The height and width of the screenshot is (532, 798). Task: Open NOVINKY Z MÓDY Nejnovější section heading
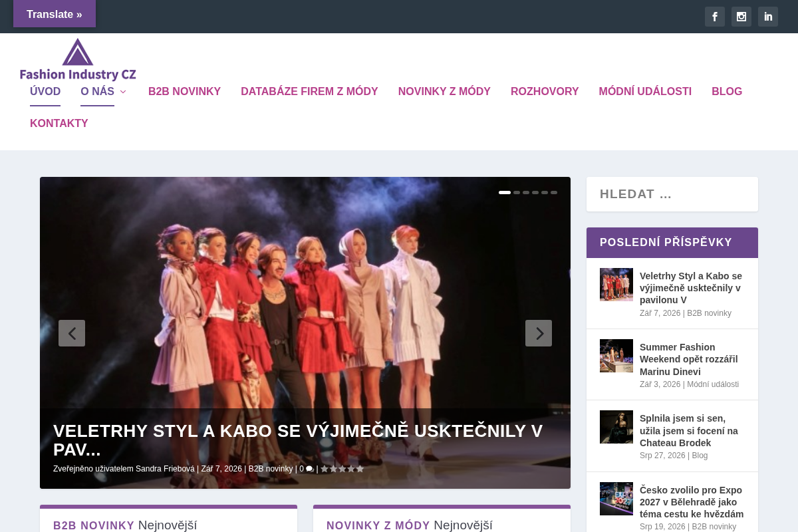coord(410,525)
